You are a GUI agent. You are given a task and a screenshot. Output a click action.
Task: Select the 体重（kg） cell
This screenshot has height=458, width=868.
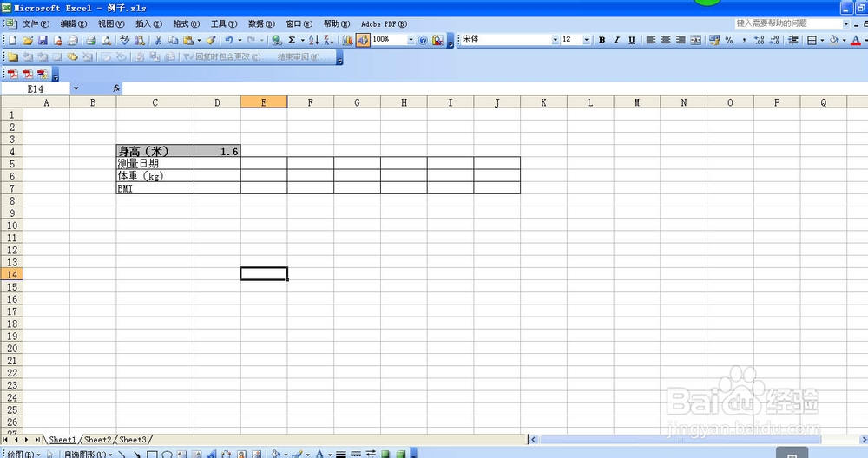[x=155, y=176]
